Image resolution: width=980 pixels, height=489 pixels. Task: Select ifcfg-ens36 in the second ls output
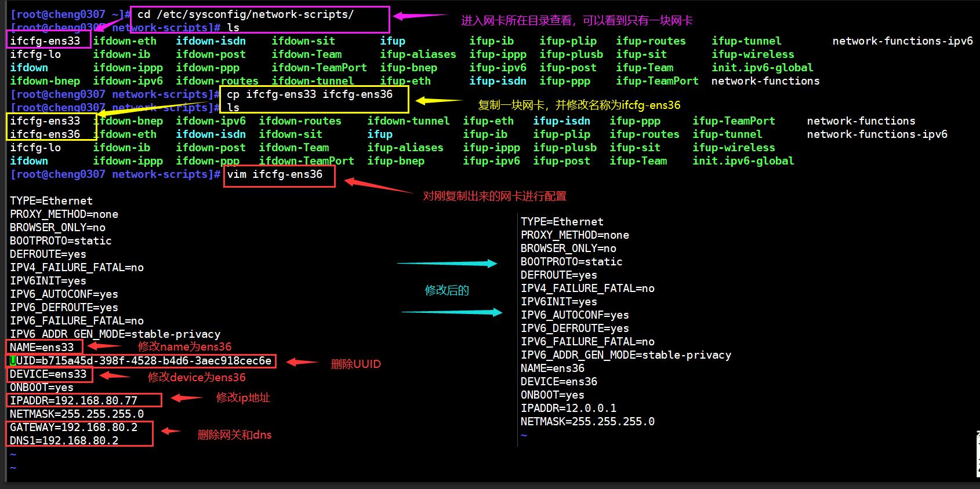[x=45, y=134]
